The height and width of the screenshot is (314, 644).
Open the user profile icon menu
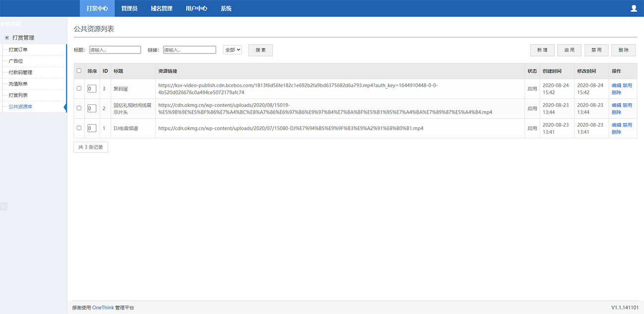(x=634, y=8)
